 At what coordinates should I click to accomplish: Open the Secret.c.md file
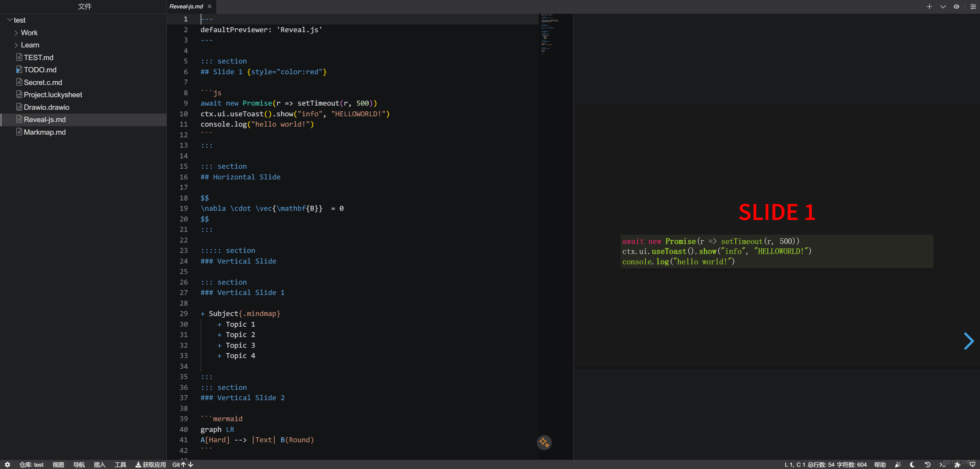click(43, 82)
